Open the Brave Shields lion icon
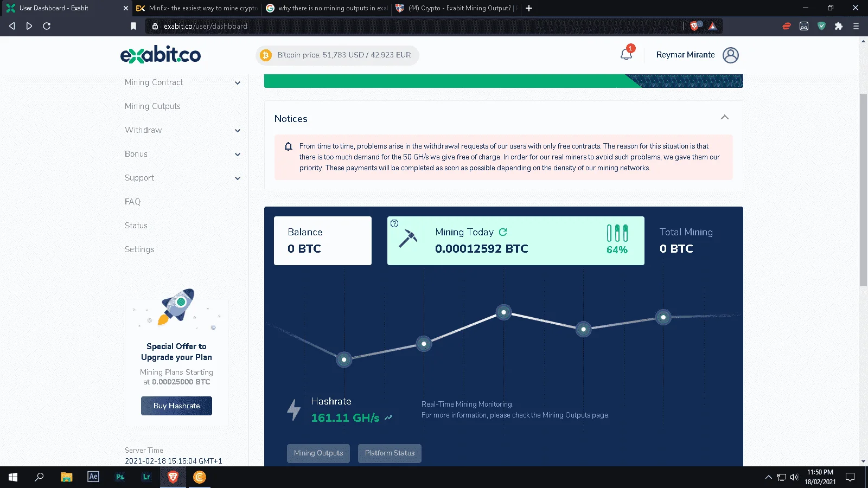Screen dimensions: 868x488 point(694,25)
